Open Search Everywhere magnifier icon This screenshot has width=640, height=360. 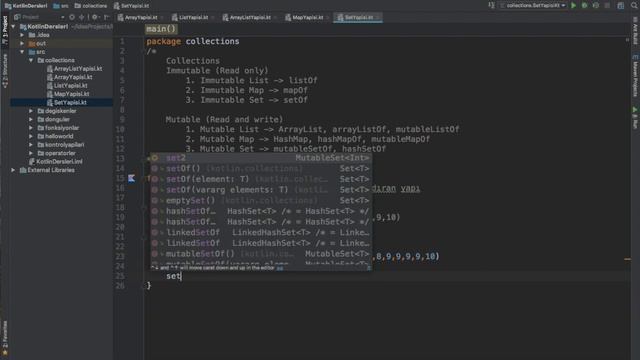[x=634, y=6]
